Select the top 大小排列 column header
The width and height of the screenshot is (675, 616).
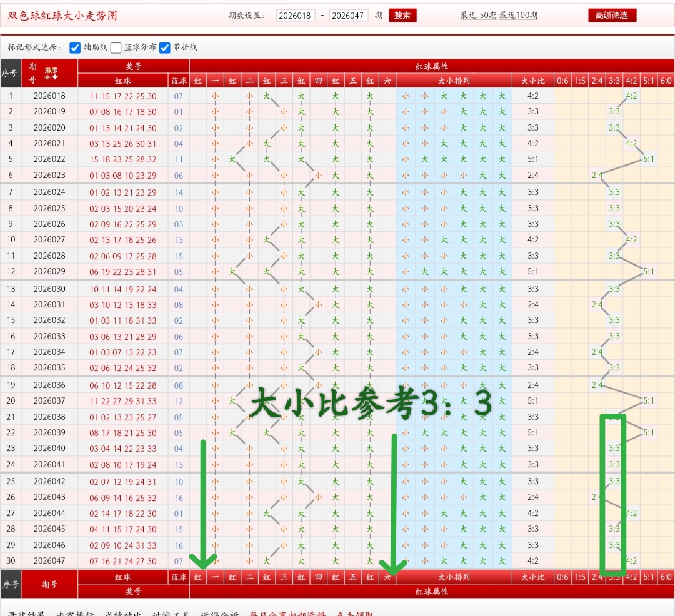(x=454, y=81)
